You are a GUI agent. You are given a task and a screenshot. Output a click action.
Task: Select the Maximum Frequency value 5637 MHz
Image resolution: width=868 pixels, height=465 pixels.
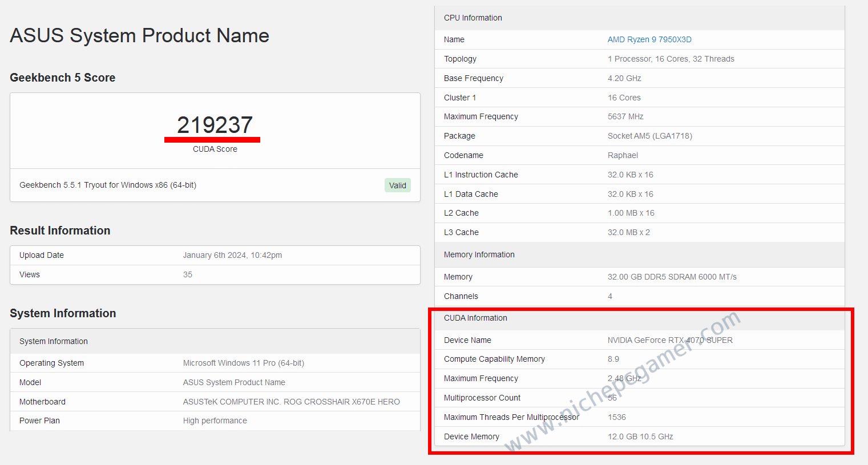pyautogui.click(x=625, y=116)
